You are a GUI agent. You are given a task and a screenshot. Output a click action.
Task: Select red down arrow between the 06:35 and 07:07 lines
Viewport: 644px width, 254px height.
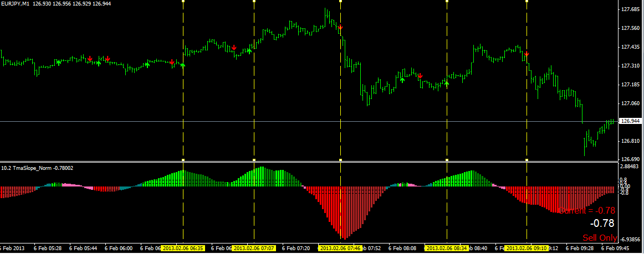coord(234,48)
